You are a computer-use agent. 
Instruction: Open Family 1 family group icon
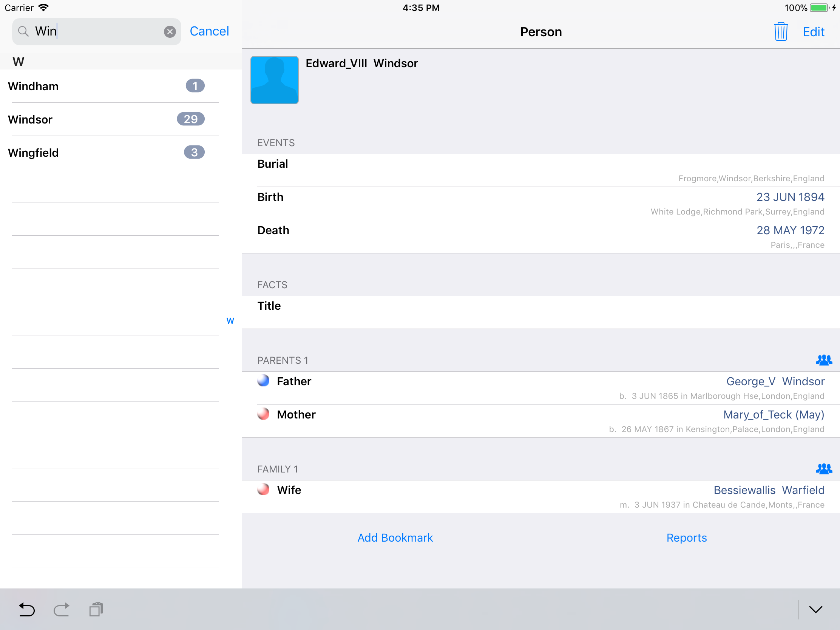point(823,469)
